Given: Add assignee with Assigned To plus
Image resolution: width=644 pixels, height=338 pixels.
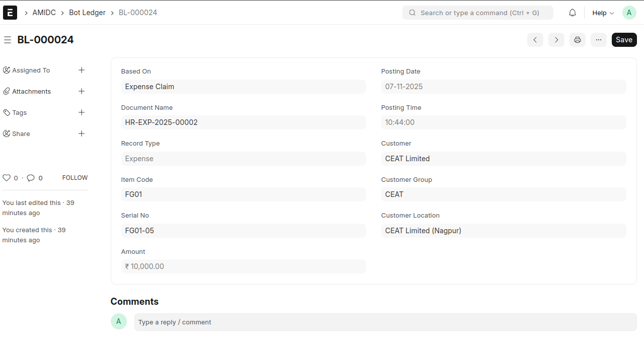Looking at the screenshot, I should coord(82,70).
